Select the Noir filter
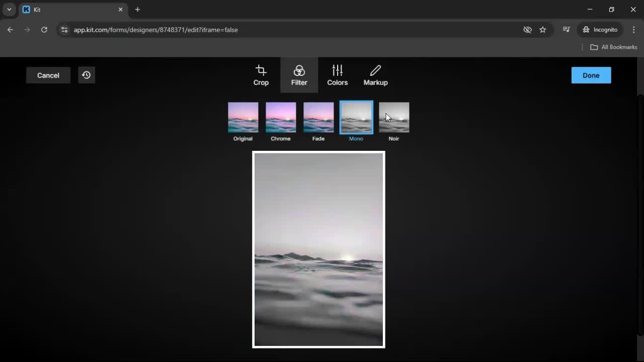This screenshot has width=644, height=362. click(393, 117)
